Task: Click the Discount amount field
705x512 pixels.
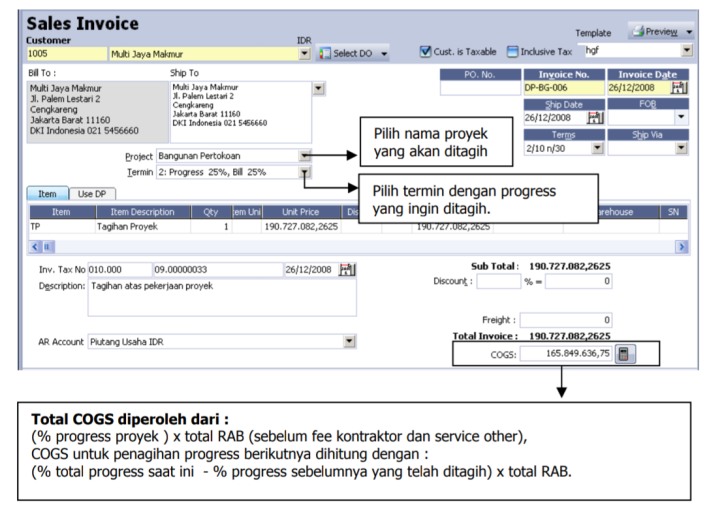Action: [x=579, y=282]
